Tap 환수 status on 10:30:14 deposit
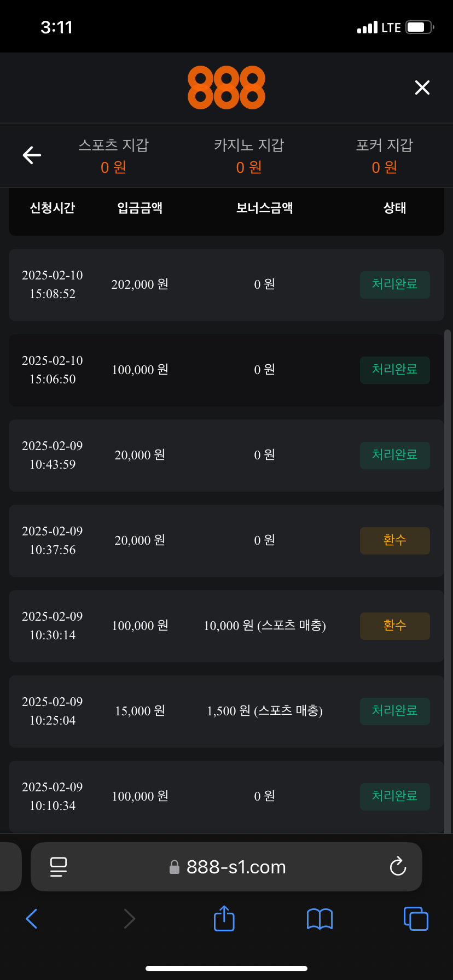 (394, 626)
